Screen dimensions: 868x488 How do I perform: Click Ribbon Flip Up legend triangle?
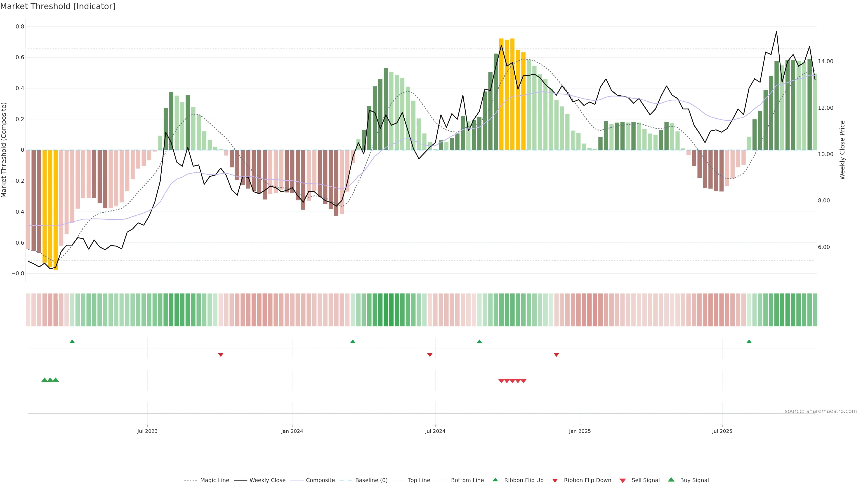click(495, 480)
